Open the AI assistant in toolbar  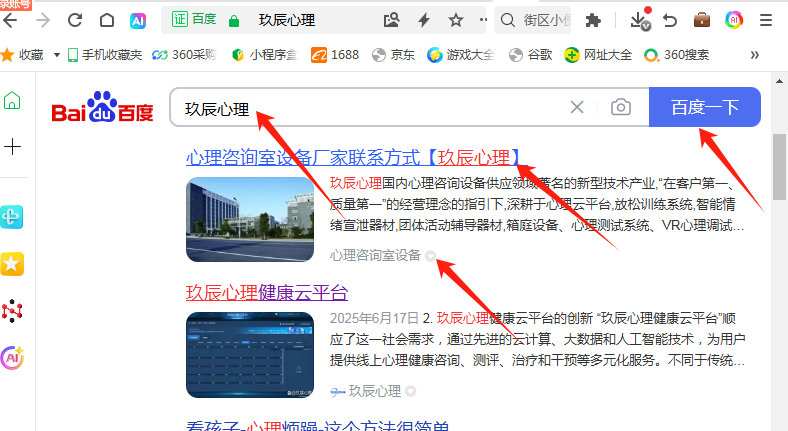pyautogui.click(x=138, y=21)
